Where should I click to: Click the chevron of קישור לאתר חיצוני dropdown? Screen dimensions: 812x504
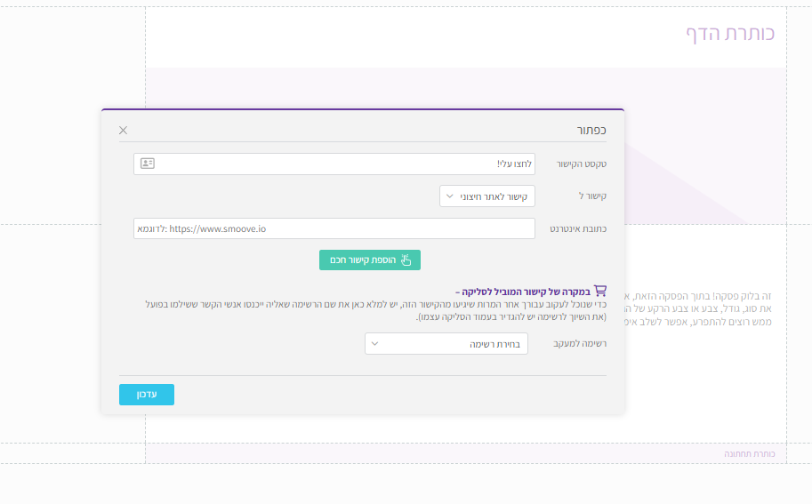point(450,196)
